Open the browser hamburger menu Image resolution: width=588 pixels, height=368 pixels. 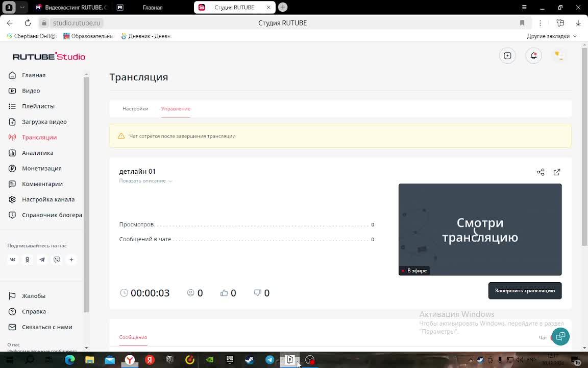(524, 8)
